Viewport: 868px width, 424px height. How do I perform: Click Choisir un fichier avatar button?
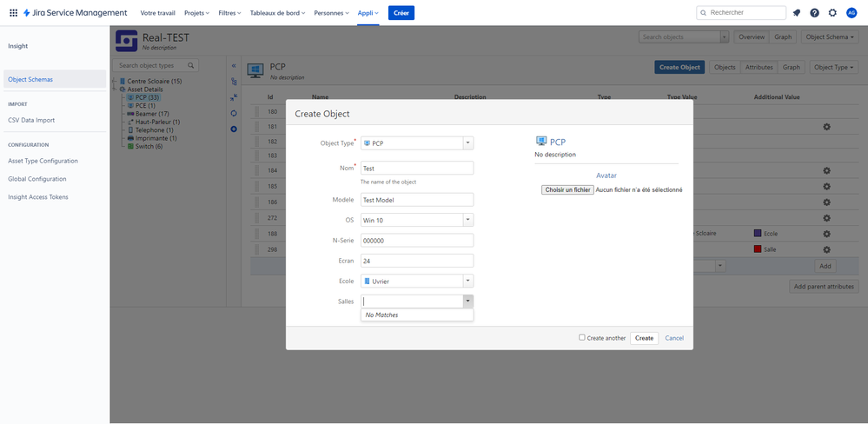[x=567, y=189]
